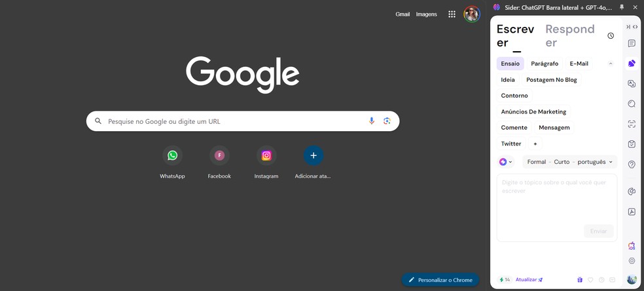This screenshot has height=291, width=644.
Task: Open the question mark help icon in sidebar
Action: point(632,165)
